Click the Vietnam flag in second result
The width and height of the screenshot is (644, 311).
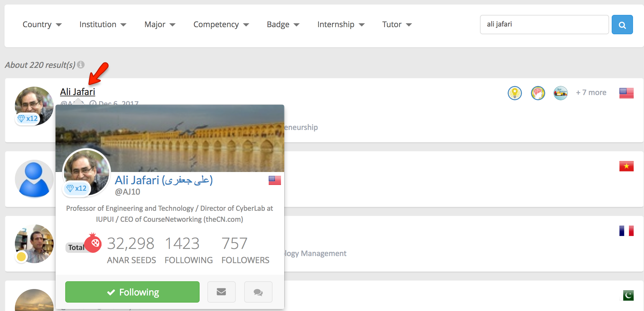(x=627, y=166)
